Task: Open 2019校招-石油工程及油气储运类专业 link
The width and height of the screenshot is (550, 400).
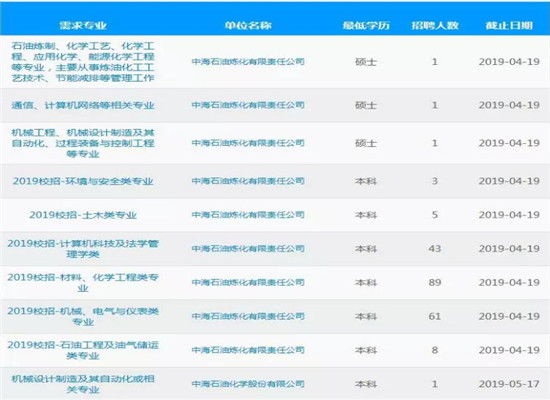Action: [83, 350]
